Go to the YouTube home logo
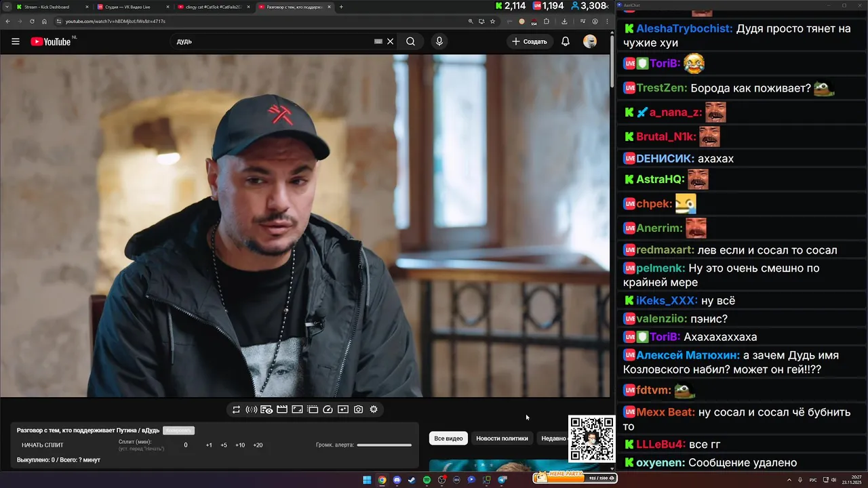Viewport: 868px width, 488px height. coord(51,41)
